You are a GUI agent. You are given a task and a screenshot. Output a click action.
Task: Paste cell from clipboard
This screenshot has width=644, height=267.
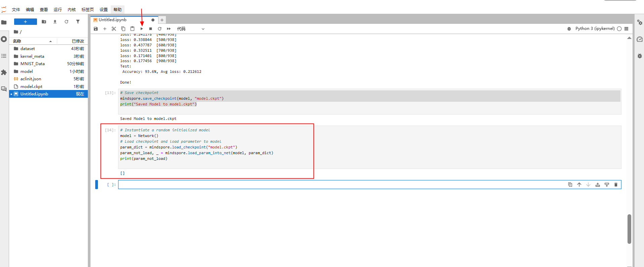[x=132, y=29]
